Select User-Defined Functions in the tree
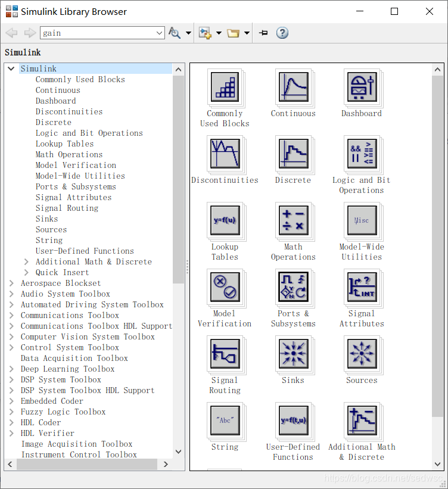This screenshot has width=448, height=489. point(85,251)
